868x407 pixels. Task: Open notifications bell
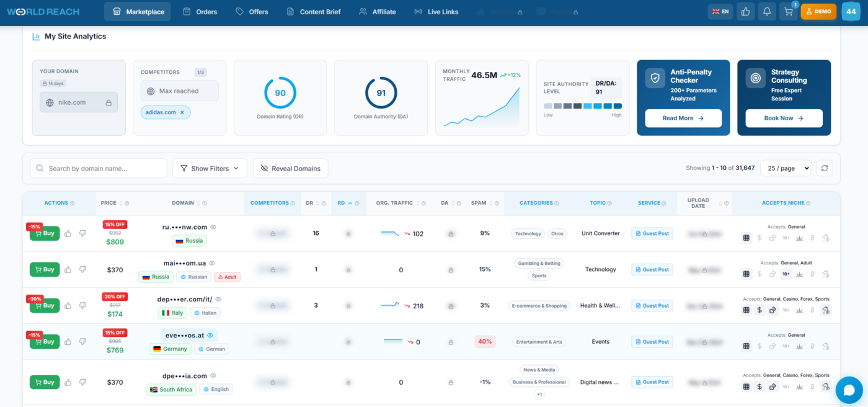click(x=767, y=12)
